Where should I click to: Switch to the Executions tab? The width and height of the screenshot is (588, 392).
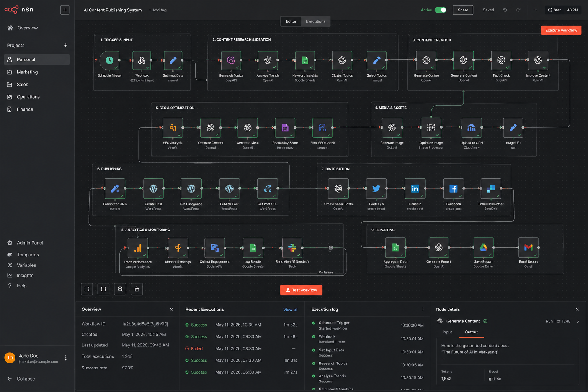[x=315, y=21]
